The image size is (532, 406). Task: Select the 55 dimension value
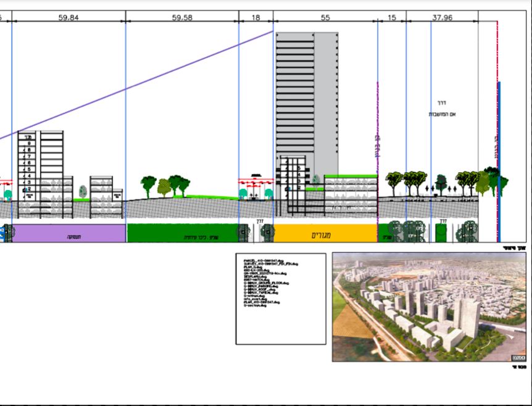(x=325, y=18)
